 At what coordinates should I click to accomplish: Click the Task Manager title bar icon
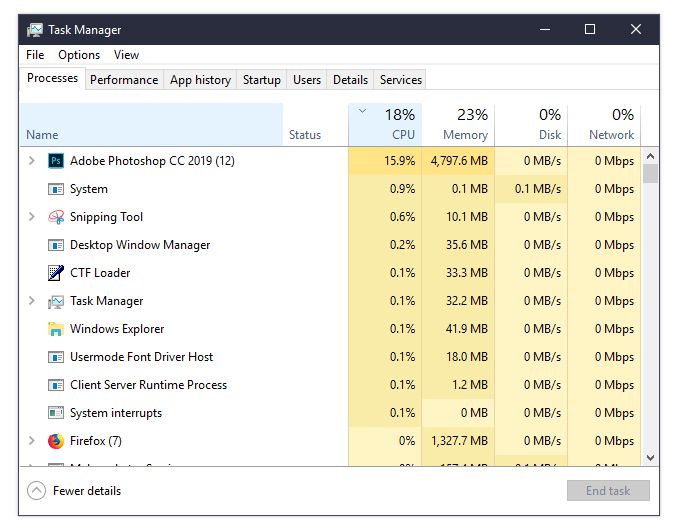point(35,30)
